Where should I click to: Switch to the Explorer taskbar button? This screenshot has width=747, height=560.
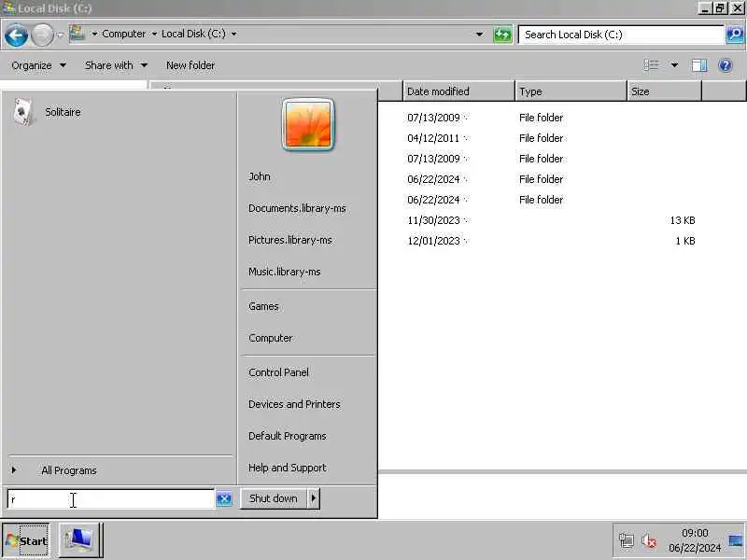pyautogui.click(x=80, y=540)
